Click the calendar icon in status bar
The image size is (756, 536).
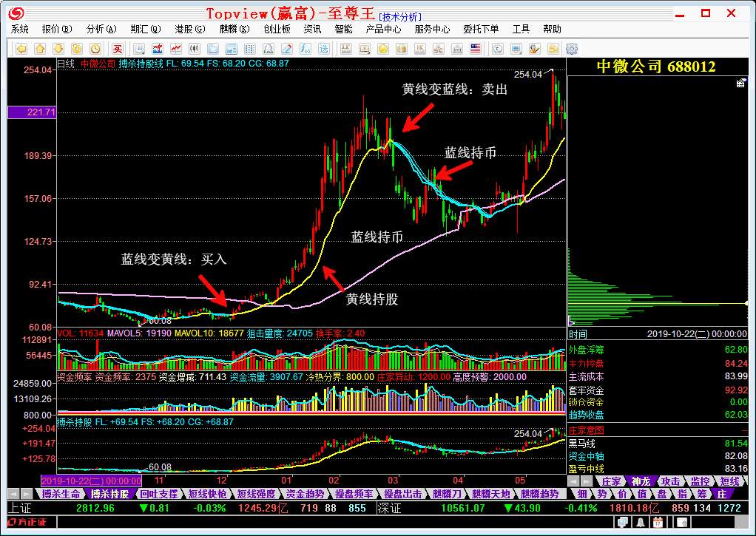(x=658, y=523)
